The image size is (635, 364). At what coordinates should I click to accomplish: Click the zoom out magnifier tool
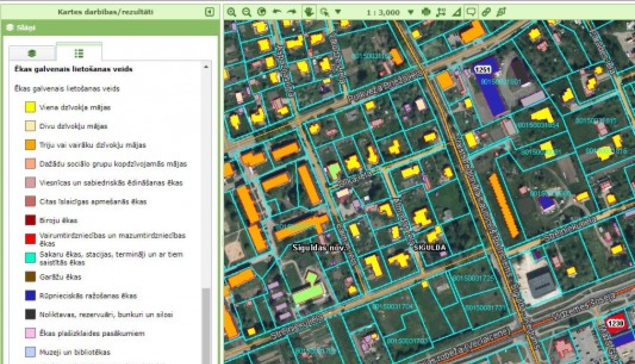(246, 12)
